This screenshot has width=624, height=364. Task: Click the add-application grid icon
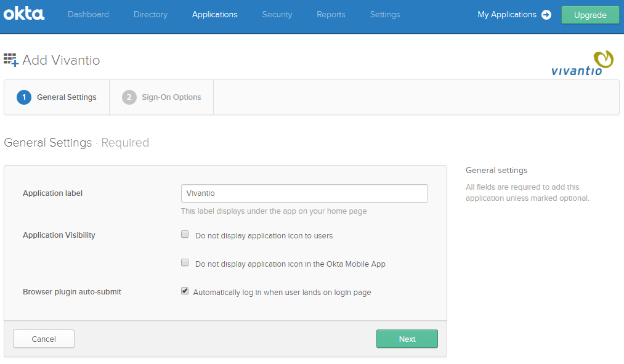point(10,60)
